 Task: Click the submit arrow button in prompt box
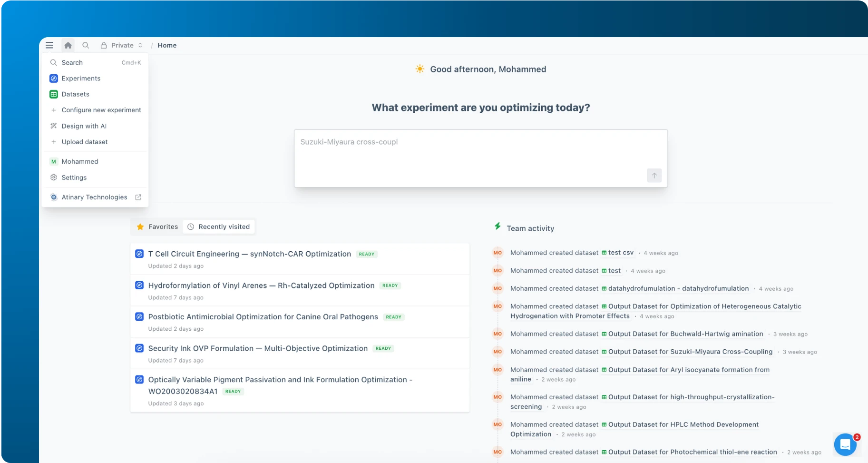(x=654, y=176)
